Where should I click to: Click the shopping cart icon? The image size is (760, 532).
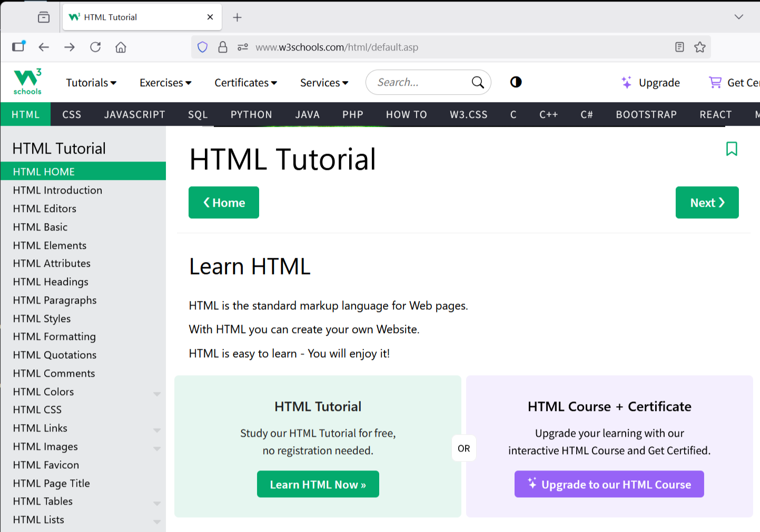pos(715,82)
